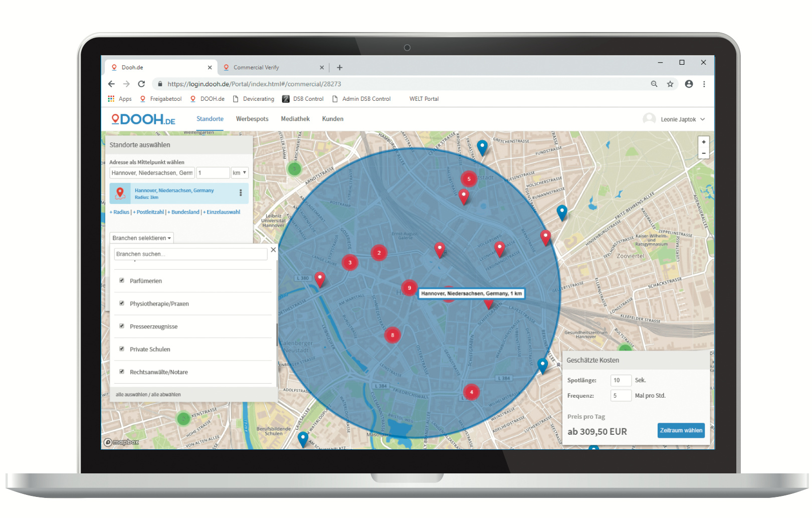Open a new browser tab
Screen dimensions: 812x518
339,67
